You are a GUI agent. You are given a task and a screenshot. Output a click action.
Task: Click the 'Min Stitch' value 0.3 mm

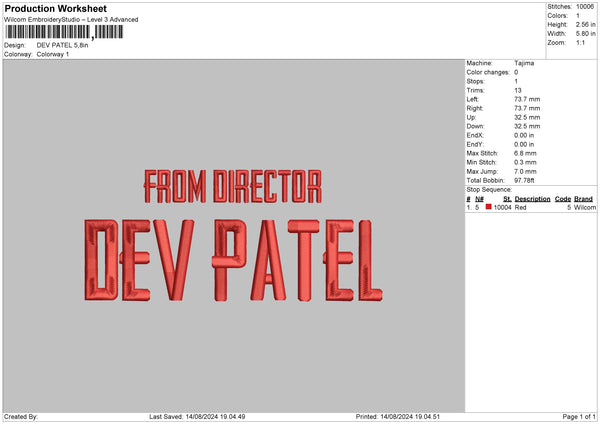[x=525, y=162]
